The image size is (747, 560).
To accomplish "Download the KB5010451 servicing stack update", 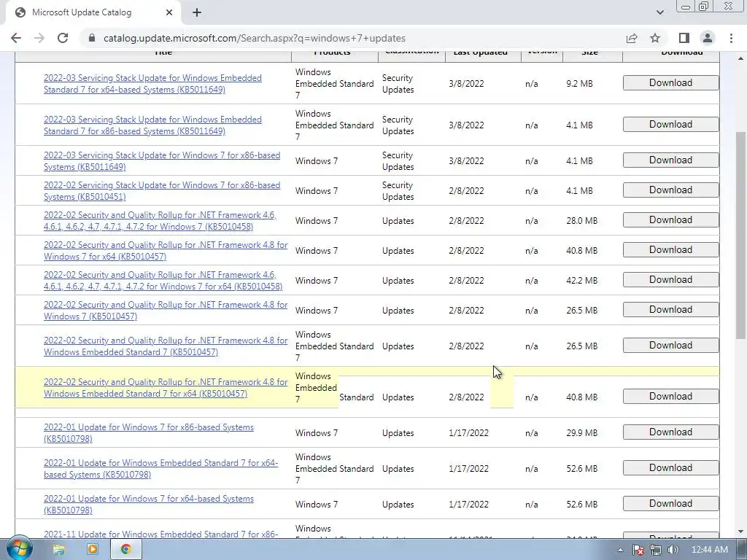I will coord(671,190).
